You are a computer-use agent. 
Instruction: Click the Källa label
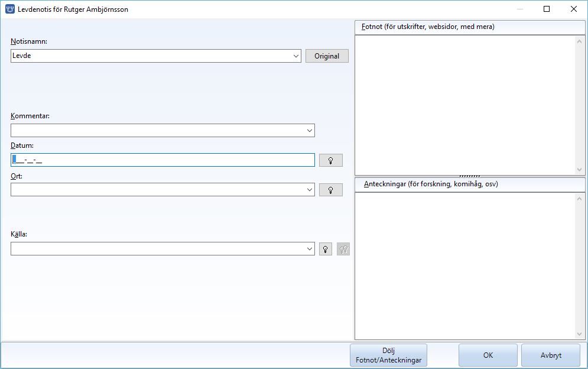click(x=19, y=234)
